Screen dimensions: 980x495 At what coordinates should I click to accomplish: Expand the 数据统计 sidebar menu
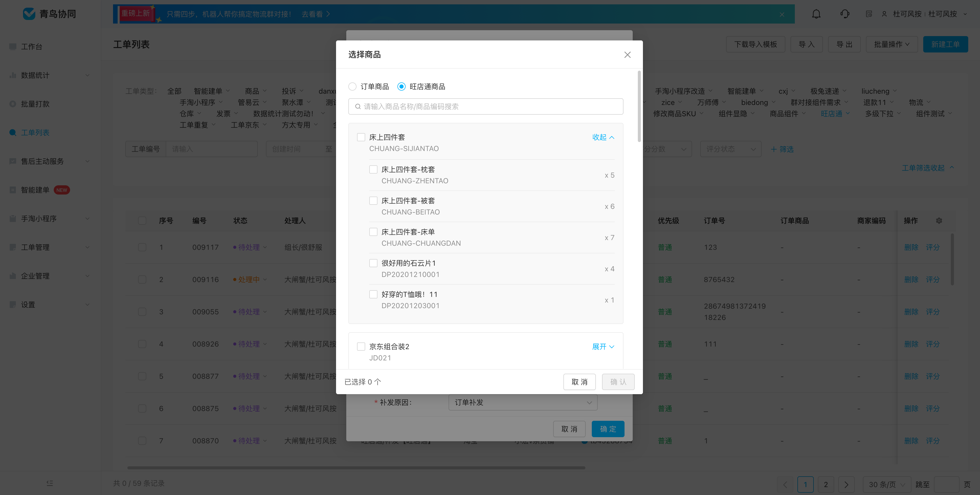(x=87, y=75)
